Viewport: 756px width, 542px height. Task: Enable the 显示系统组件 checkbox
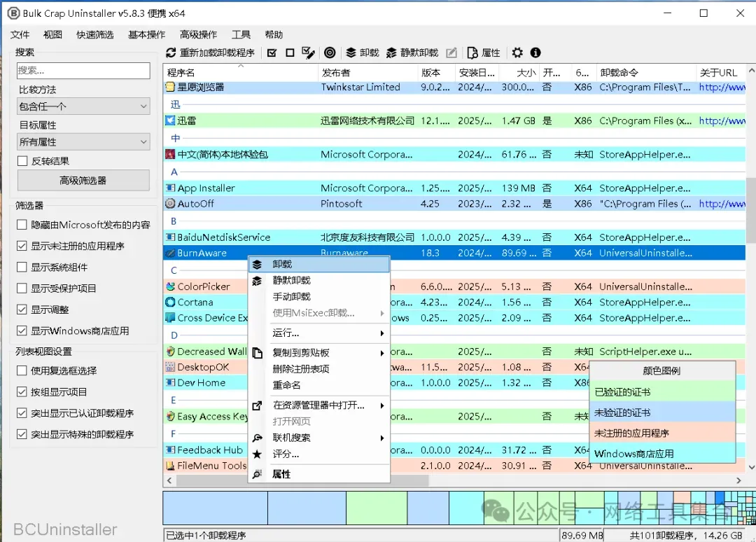[x=22, y=267]
